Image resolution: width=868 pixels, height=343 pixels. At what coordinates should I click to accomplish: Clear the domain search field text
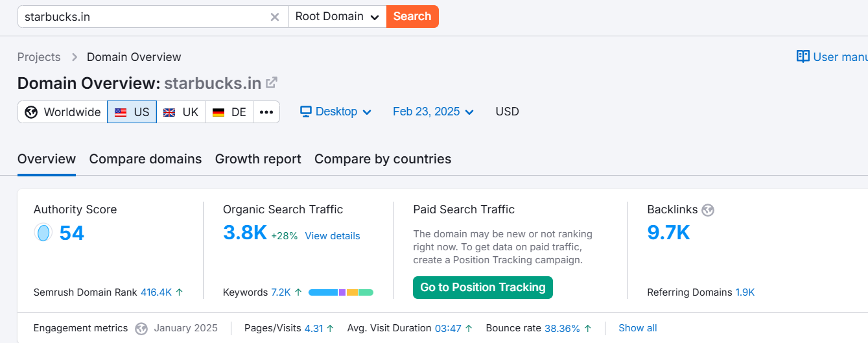coord(275,17)
